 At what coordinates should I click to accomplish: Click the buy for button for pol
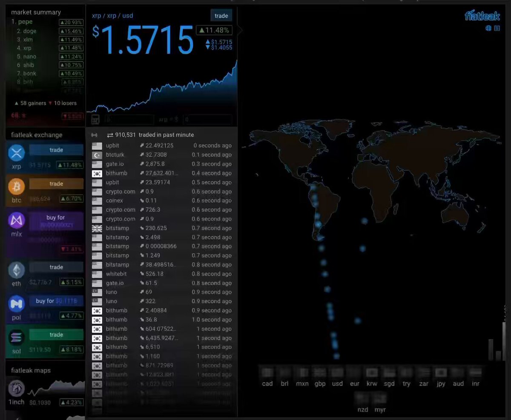point(56,301)
